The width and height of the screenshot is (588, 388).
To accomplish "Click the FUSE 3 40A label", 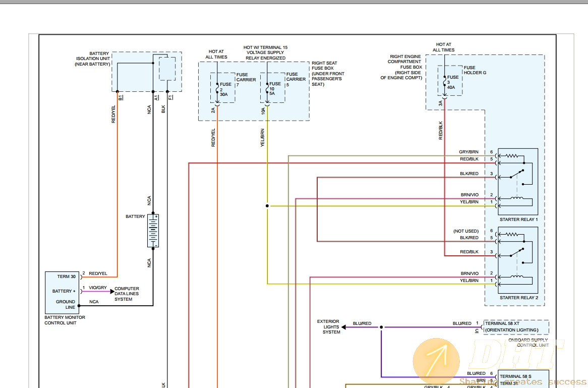I will point(453,82).
